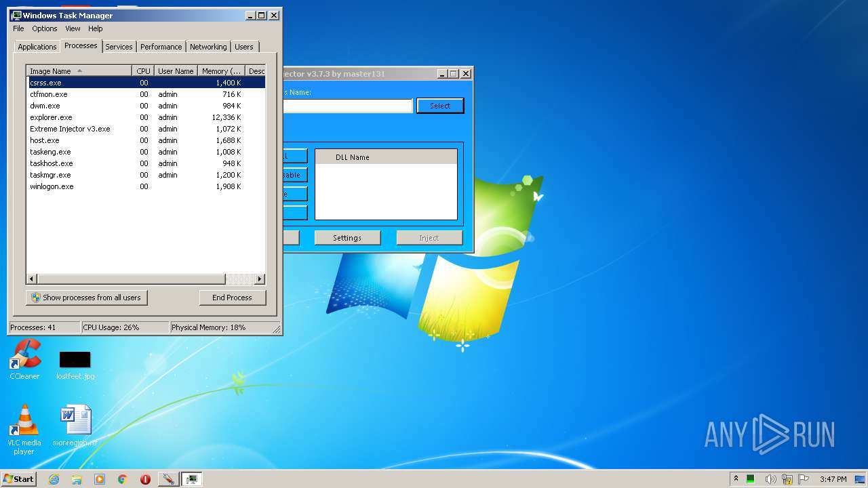
Task: Sort processes by Memory column
Action: [x=222, y=71]
